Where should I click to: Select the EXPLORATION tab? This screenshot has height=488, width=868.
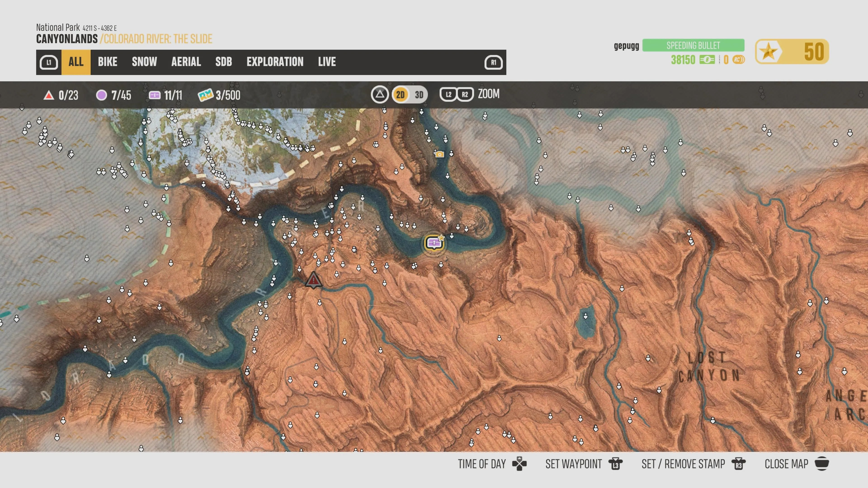(x=275, y=62)
